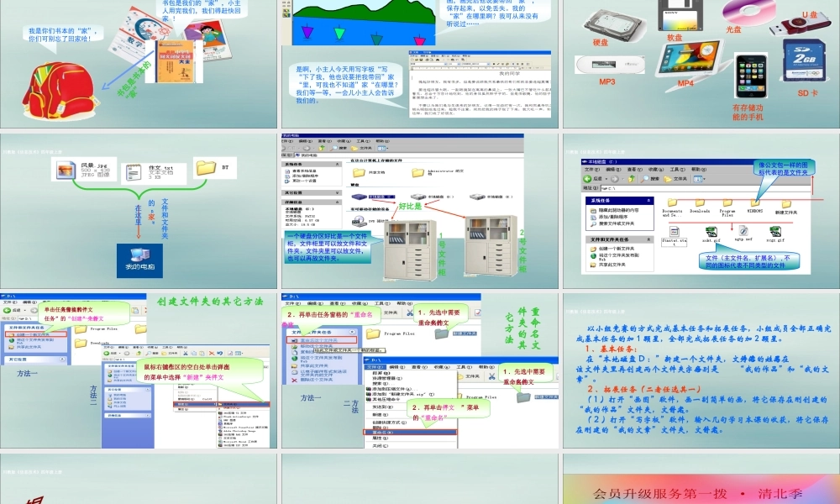Collapse 文件和文件夹任务 panel in 本地磁盘 (C:) window

(648, 239)
